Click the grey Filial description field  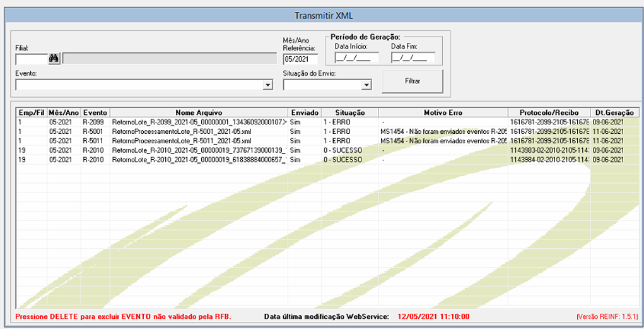[x=170, y=58]
